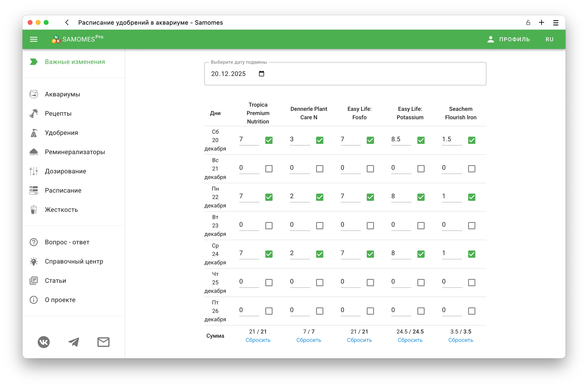Click the back arrow in title bar
588x388 pixels.
[x=67, y=22]
